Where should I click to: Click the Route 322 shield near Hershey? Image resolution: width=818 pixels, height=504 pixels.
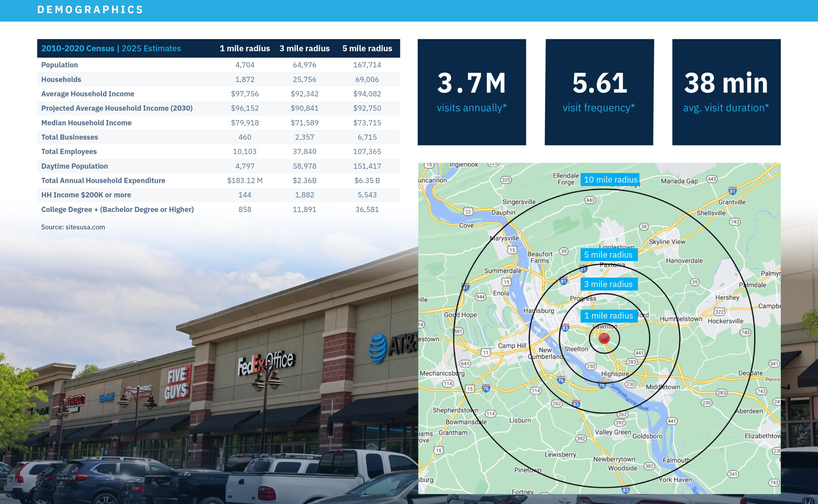click(x=719, y=312)
